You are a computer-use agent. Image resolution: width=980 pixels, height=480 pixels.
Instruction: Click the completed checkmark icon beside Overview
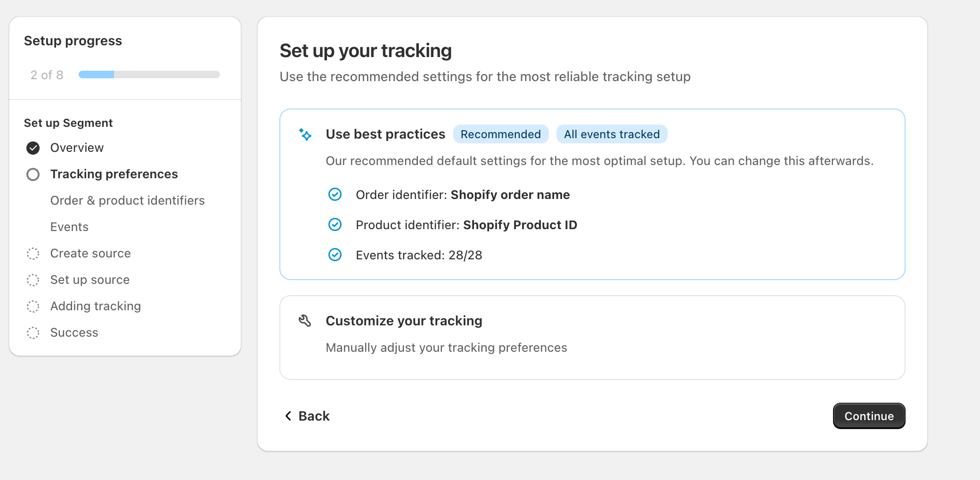[33, 148]
